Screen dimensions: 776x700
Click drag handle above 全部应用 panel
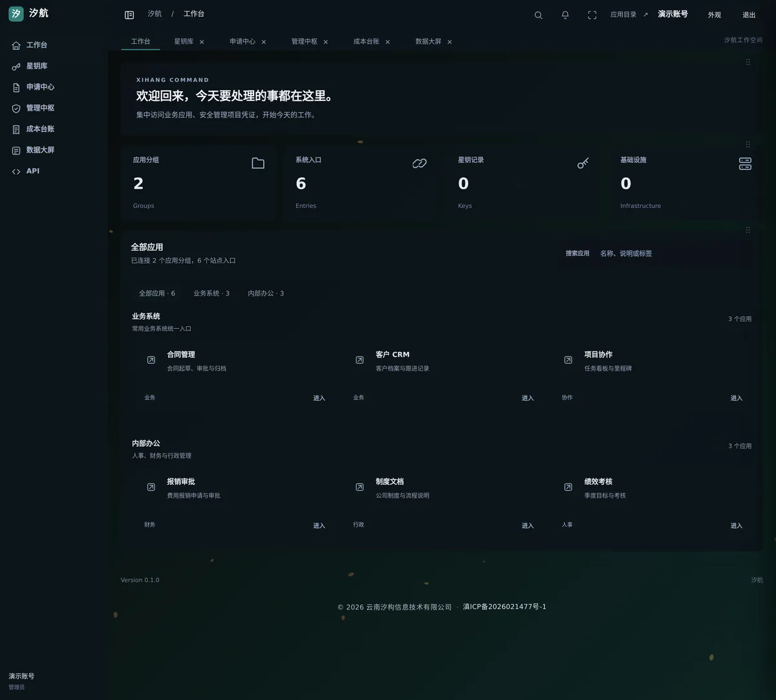[x=748, y=230]
